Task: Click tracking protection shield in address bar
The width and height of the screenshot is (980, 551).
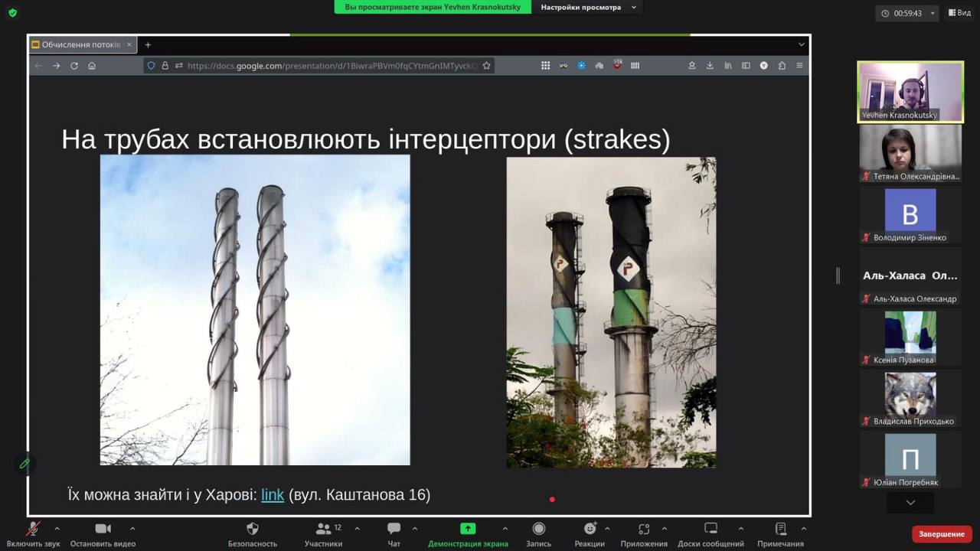Action: [x=151, y=66]
